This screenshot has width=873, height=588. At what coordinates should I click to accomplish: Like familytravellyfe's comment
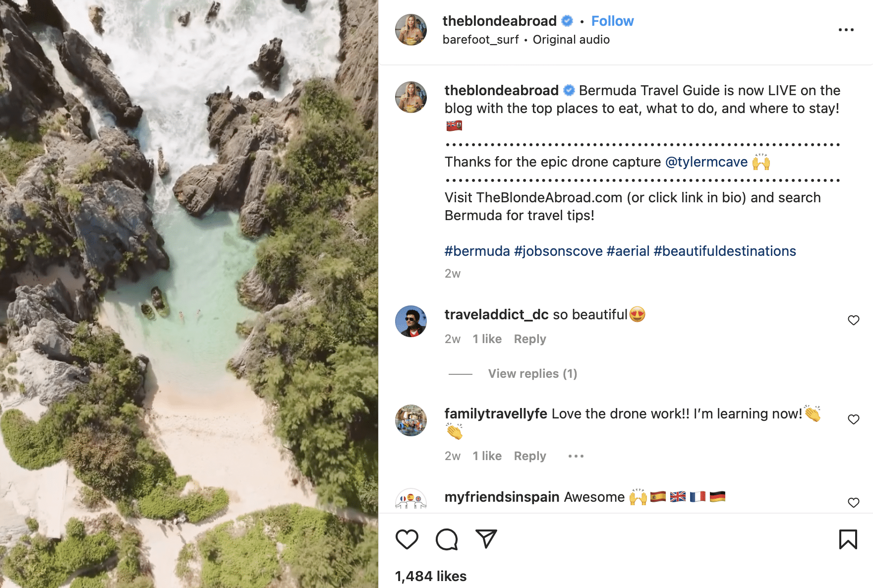853,419
